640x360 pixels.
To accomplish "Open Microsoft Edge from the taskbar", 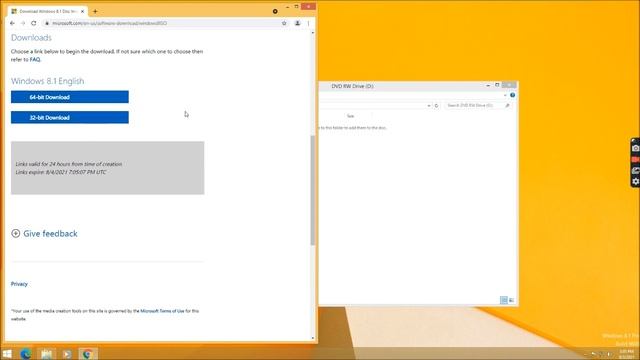I will click(26, 353).
